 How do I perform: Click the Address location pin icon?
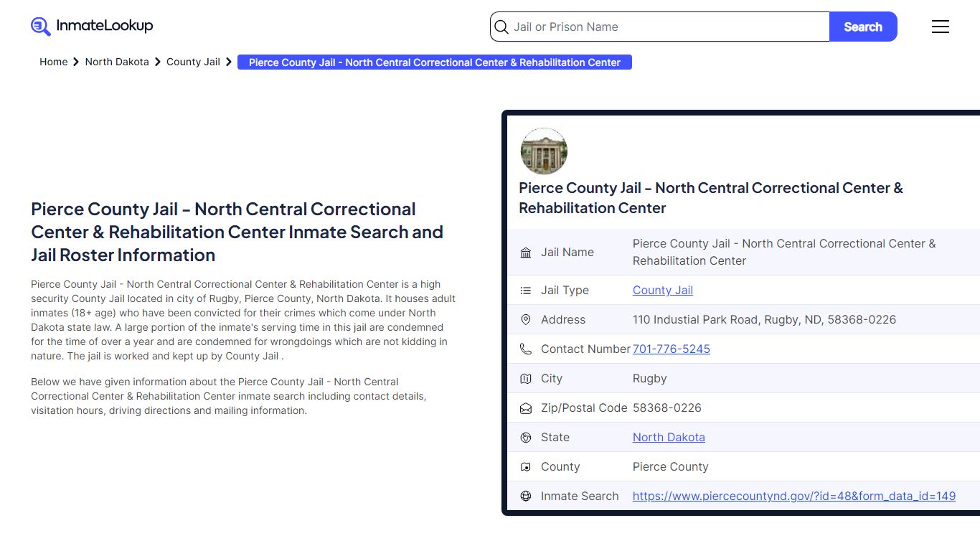526,320
